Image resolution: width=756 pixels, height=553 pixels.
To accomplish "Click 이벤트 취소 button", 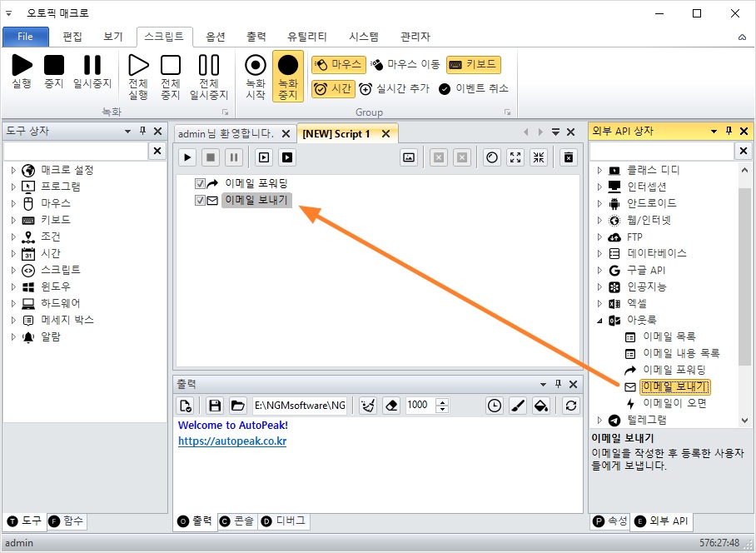I will coord(474,89).
